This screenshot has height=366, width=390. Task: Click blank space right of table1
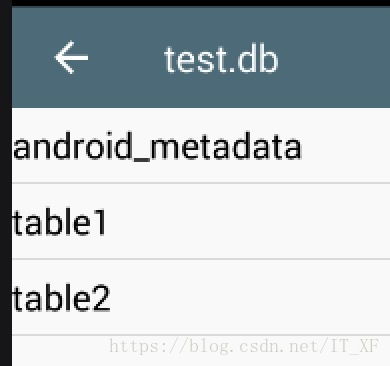point(248,221)
